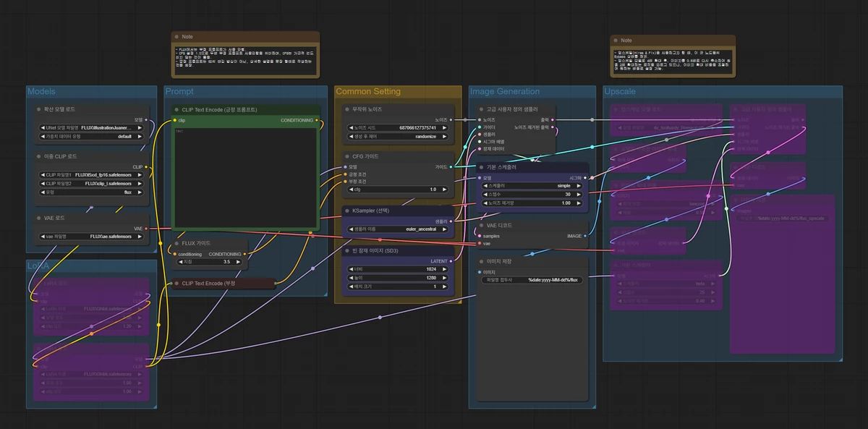Click the CLIP output socket of 이중 CLIP 로드
This screenshot has width=868, height=429.
point(146,166)
